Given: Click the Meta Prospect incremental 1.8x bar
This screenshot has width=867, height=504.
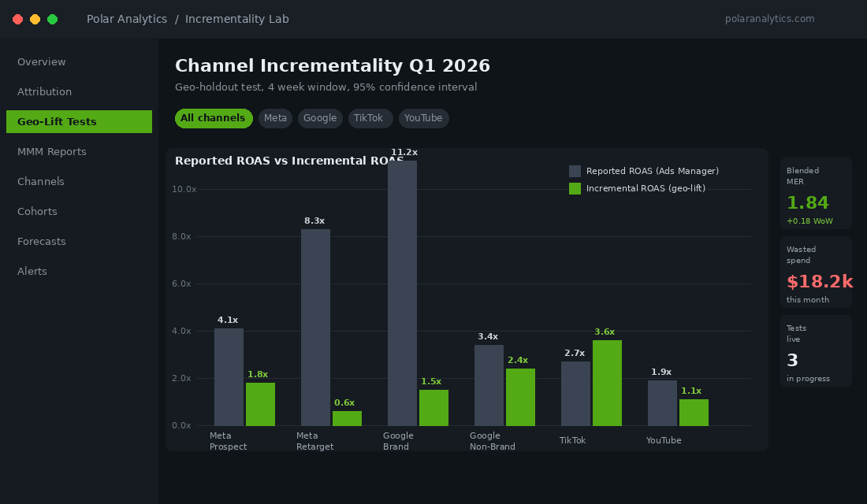Looking at the screenshot, I should tap(260, 405).
